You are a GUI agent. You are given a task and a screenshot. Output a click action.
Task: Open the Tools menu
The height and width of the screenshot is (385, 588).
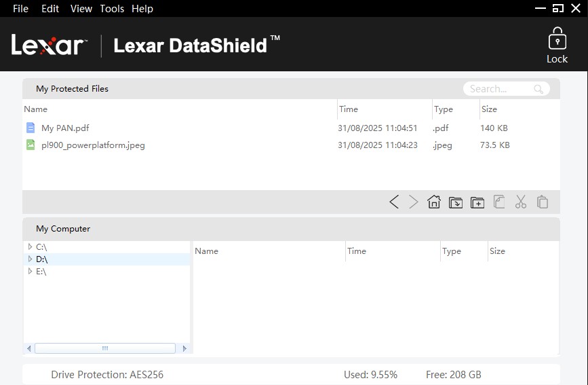(x=112, y=9)
